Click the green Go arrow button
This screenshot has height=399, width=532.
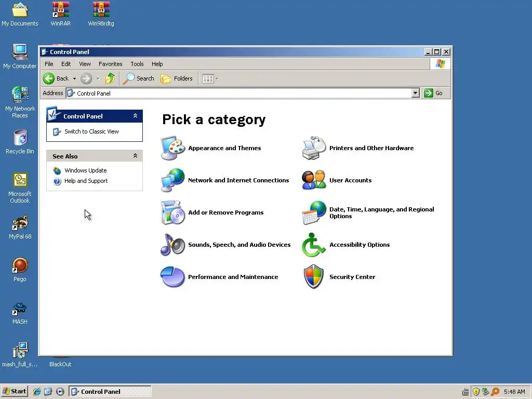click(429, 93)
